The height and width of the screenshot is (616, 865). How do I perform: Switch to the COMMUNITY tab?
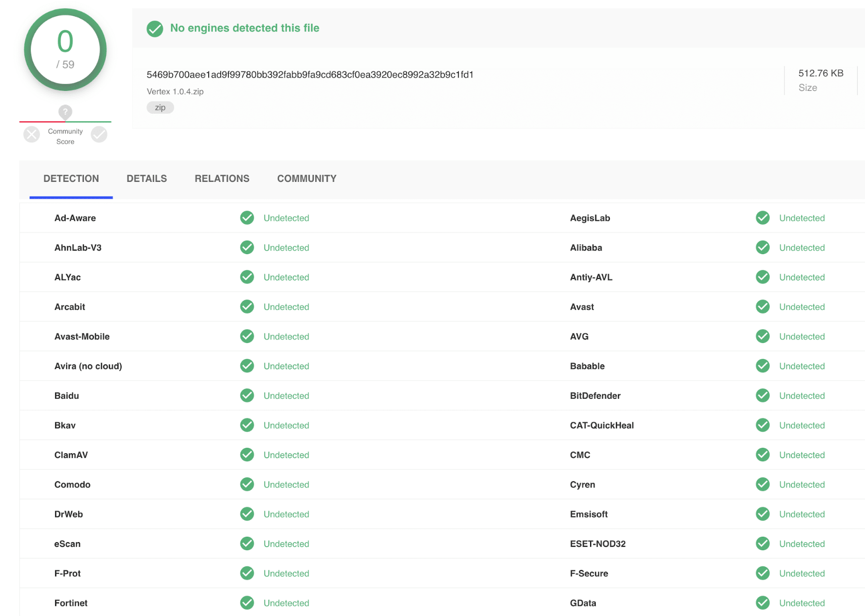pyautogui.click(x=306, y=178)
